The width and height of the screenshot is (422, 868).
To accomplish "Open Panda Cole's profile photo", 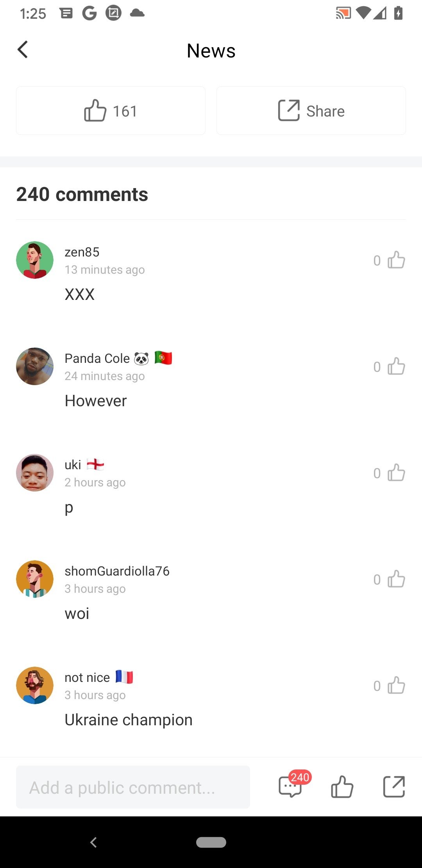I will (x=35, y=366).
